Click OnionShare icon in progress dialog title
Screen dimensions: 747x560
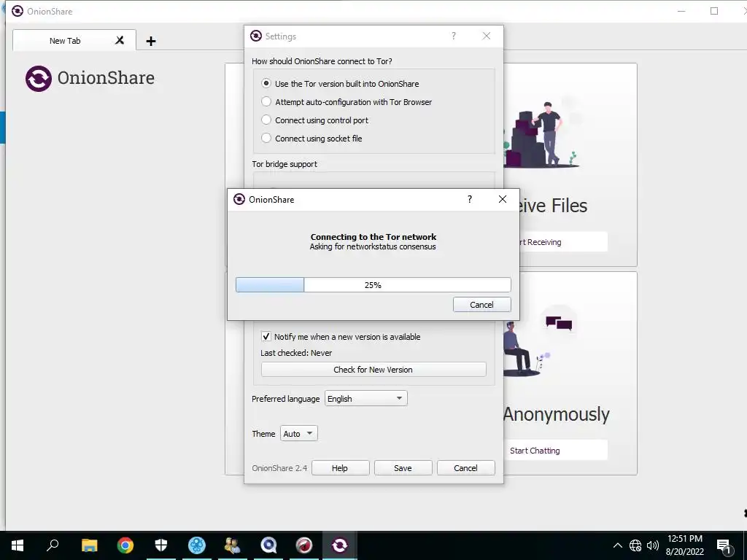[x=239, y=199]
